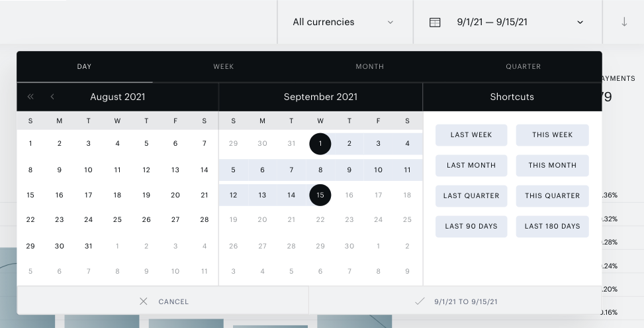Click the X icon on Cancel
644x328 pixels.
click(144, 301)
